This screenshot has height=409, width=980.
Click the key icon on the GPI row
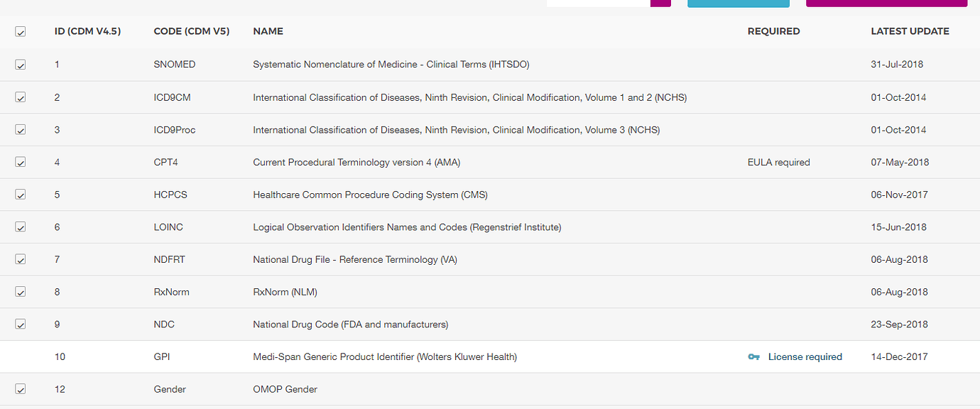point(753,356)
